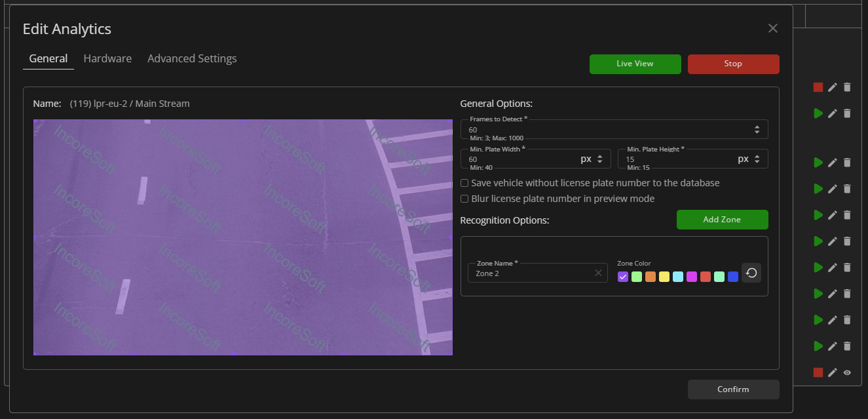Click the Min. Plate Width stepper arrows
The image size is (868, 419).
tap(600, 159)
